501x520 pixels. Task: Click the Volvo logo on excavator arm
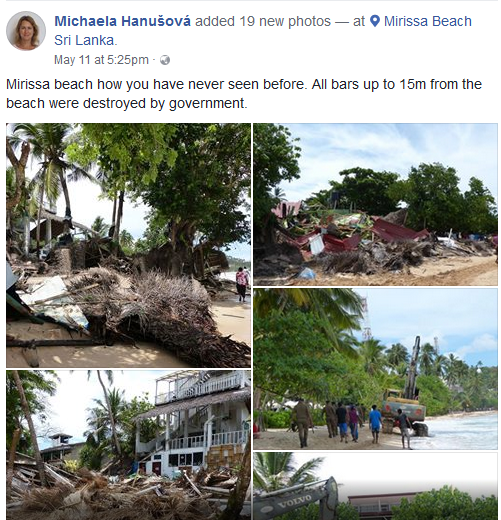[294, 501]
